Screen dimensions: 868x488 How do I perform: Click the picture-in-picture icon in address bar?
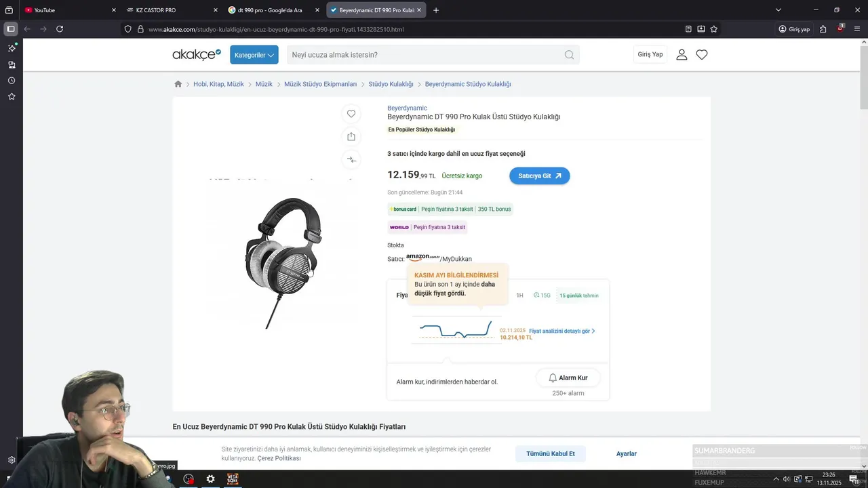point(701,29)
